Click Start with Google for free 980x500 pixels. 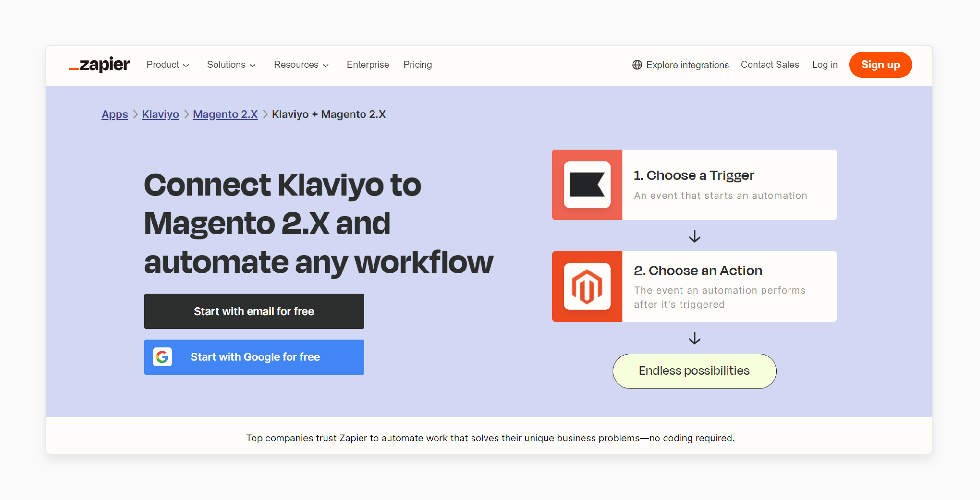(x=254, y=357)
